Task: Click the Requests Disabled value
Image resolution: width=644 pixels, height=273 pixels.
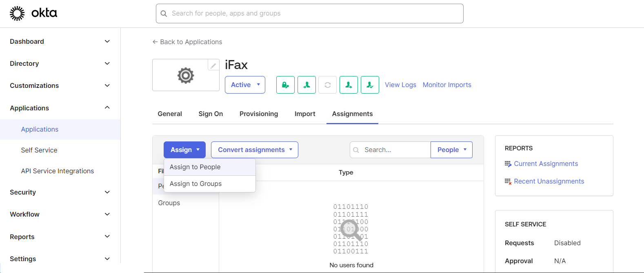Action: coord(567,243)
